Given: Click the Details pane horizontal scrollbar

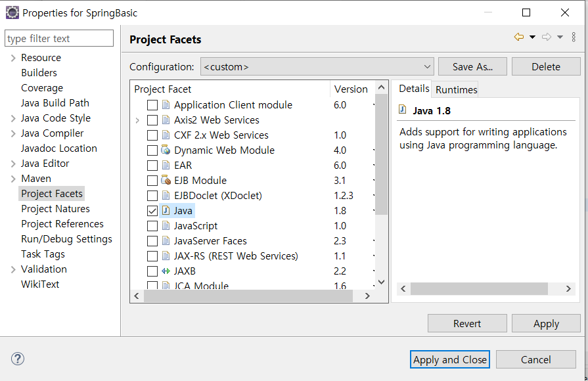Looking at the screenshot, I should pyautogui.click(x=479, y=289).
